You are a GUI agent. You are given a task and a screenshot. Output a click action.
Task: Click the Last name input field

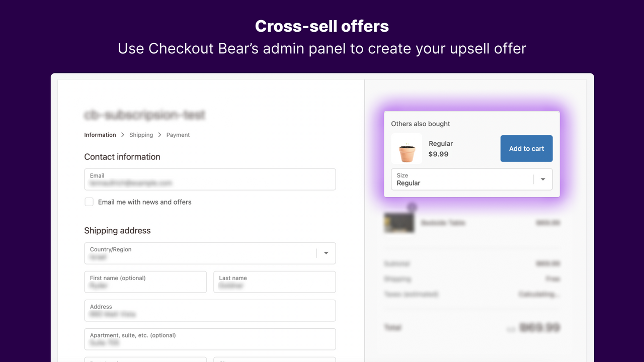[274, 282]
